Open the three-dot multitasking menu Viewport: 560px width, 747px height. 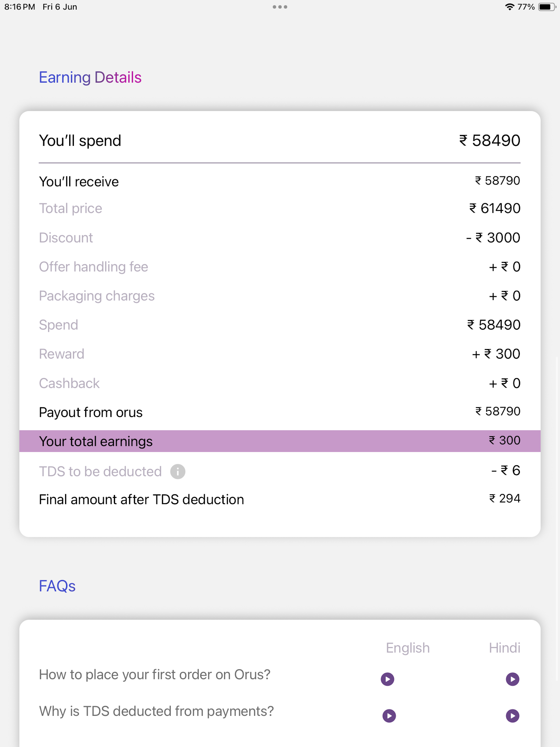tap(280, 7)
